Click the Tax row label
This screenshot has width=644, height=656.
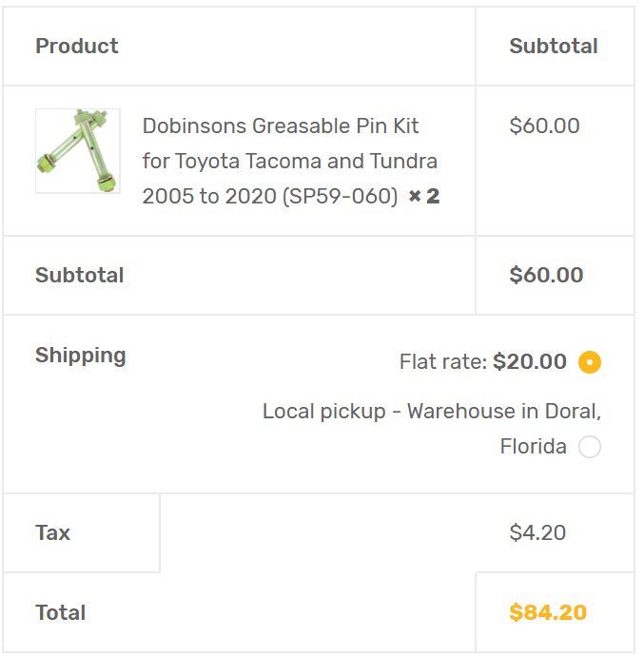[52, 532]
